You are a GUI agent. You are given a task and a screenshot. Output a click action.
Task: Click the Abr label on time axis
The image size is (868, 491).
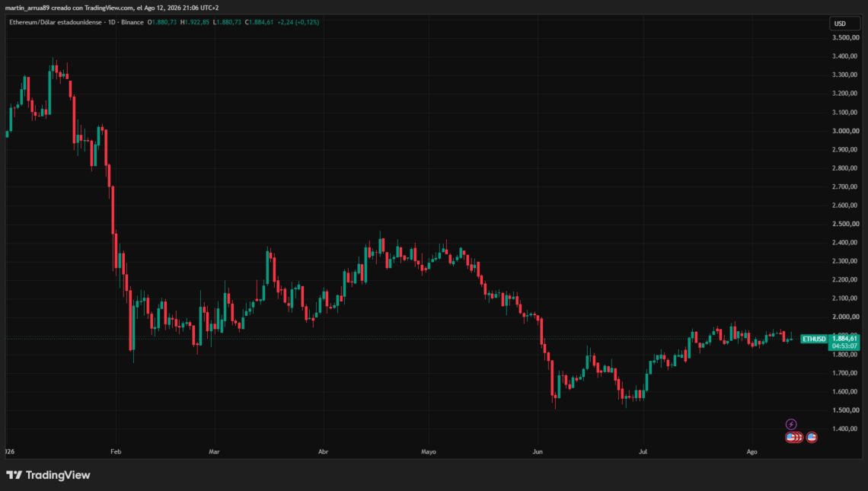pos(324,451)
